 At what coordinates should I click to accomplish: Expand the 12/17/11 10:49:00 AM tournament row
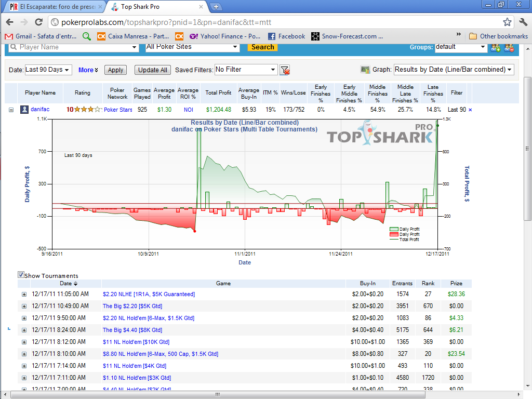click(x=24, y=307)
